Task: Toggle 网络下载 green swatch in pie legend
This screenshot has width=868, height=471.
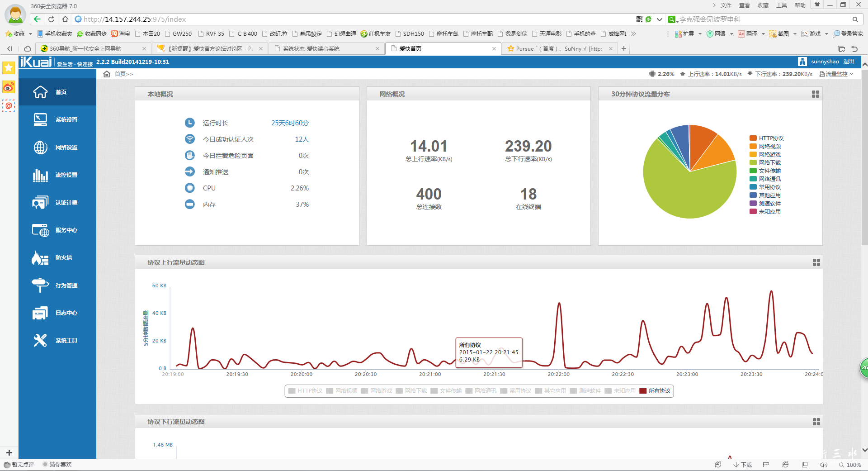Action: tap(753, 162)
